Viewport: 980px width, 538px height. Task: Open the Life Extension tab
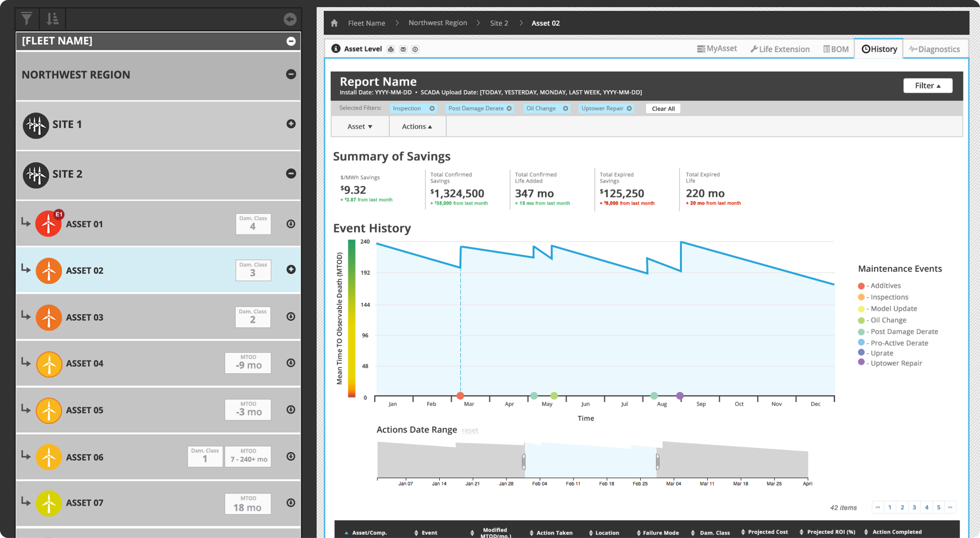point(780,49)
